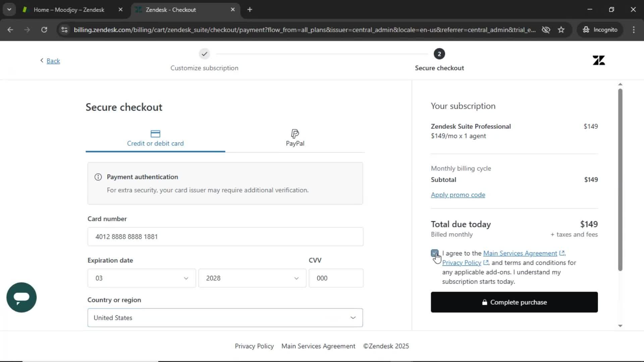Open the Privacy Policy link in agreement text

tap(462, 263)
